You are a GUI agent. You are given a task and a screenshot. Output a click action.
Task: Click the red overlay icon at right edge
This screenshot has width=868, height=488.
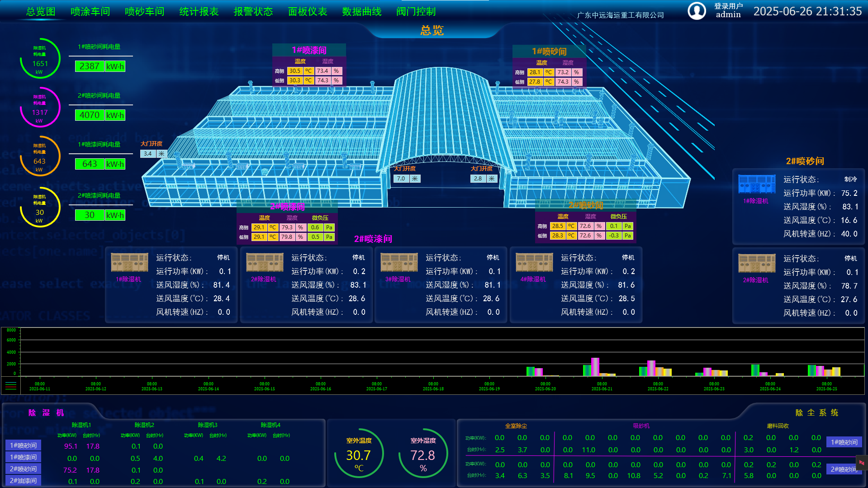pos(862,462)
